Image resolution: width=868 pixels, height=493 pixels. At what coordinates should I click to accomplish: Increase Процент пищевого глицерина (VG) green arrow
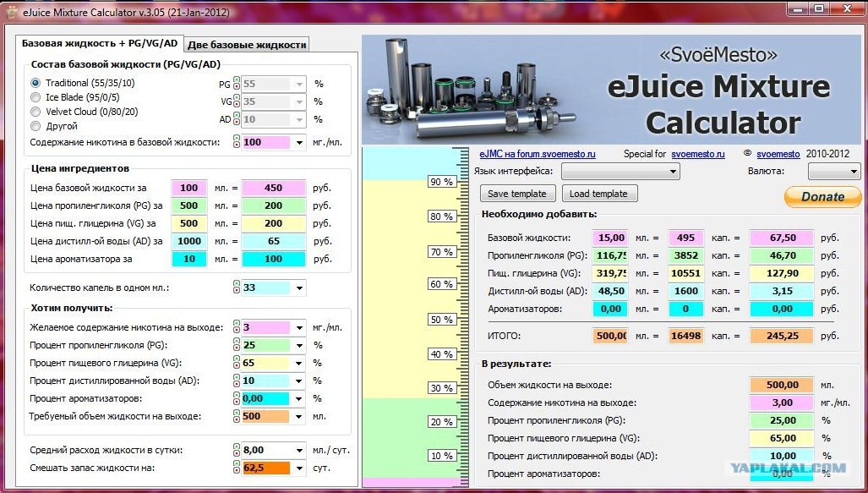click(237, 359)
